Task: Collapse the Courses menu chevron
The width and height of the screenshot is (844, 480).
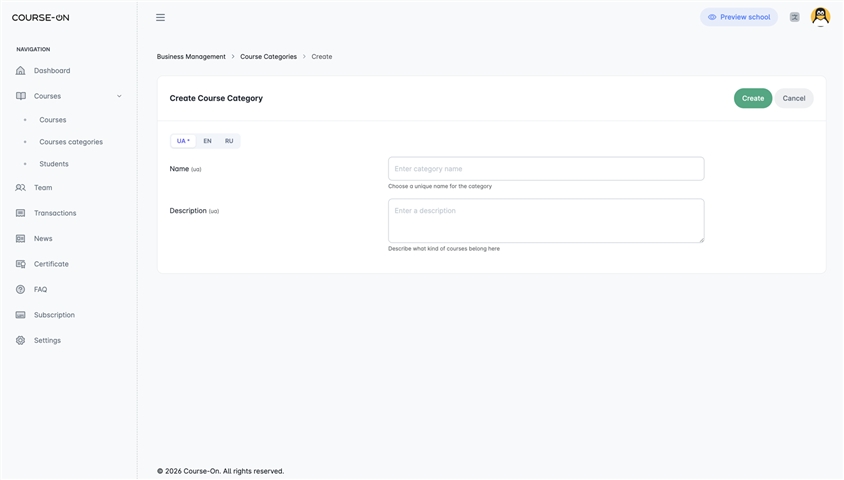Action: 119,96
